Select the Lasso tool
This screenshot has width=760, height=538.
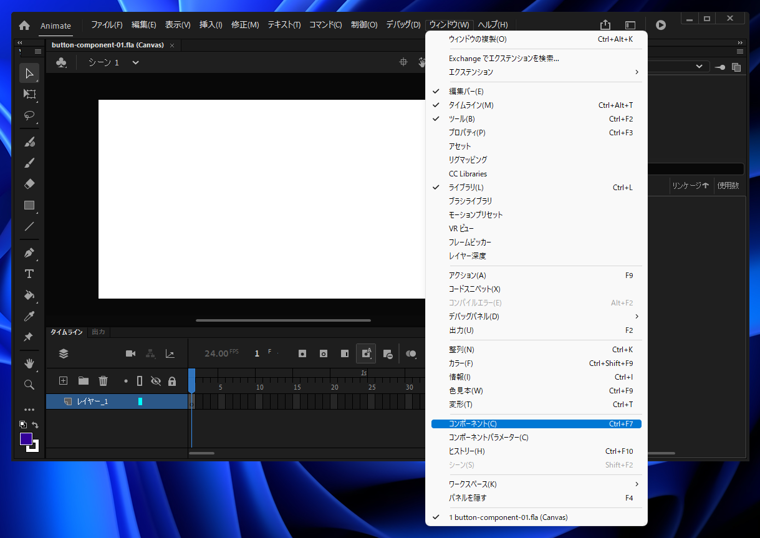29,115
